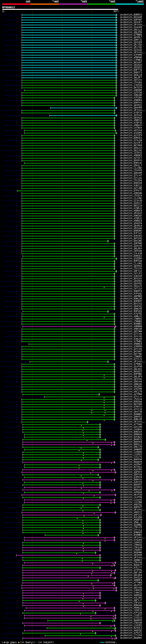Select the UniRef100_Q6VM17 label
This screenshot has width=146, height=644.
131,37
